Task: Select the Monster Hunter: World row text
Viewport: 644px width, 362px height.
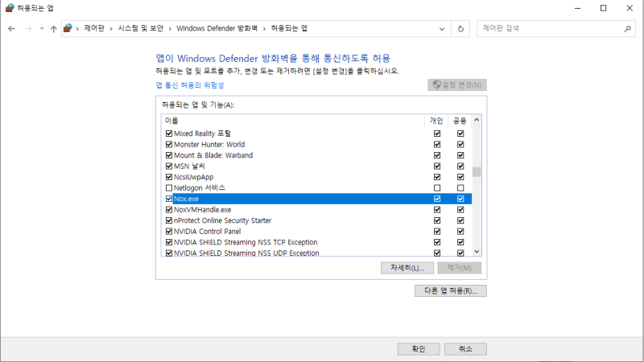Action: point(209,145)
